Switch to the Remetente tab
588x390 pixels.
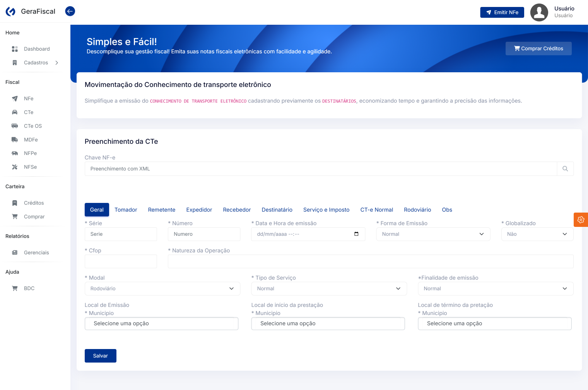[162, 210]
